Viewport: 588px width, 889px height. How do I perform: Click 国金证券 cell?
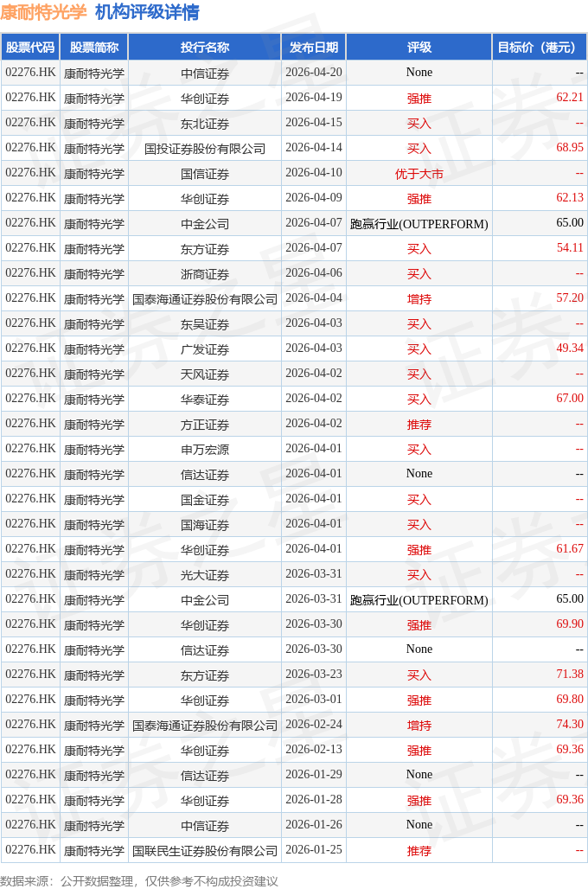[205, 500]
